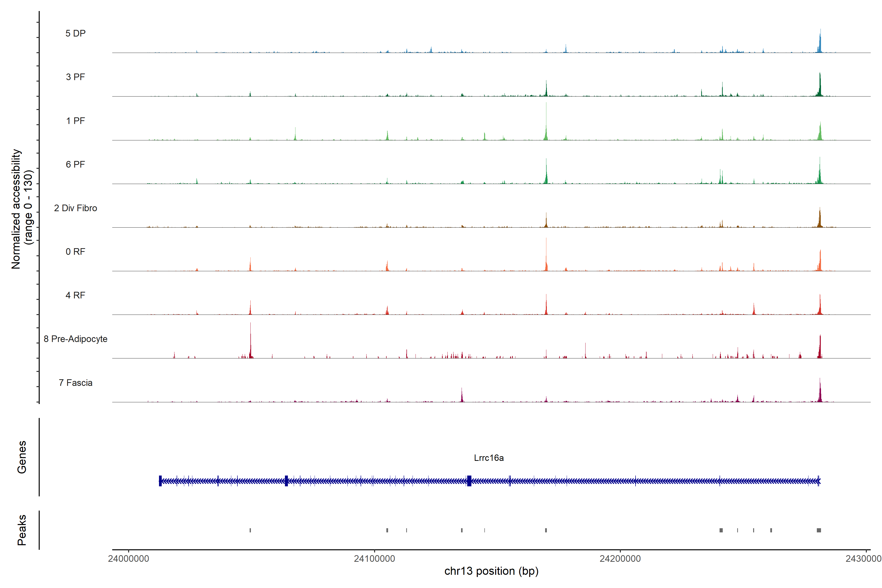882x588 pixels.
Task: Click the 2 Div Fibro label
Action: click(x=75, y=208)
